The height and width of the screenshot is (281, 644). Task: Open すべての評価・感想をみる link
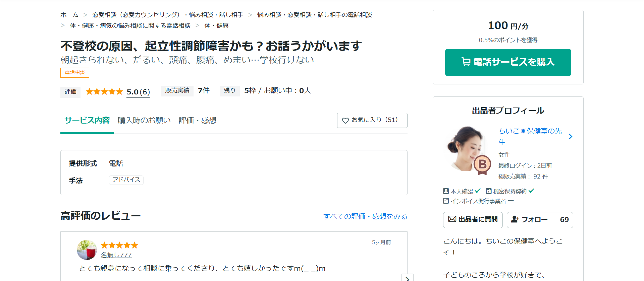tap(365, 216)
